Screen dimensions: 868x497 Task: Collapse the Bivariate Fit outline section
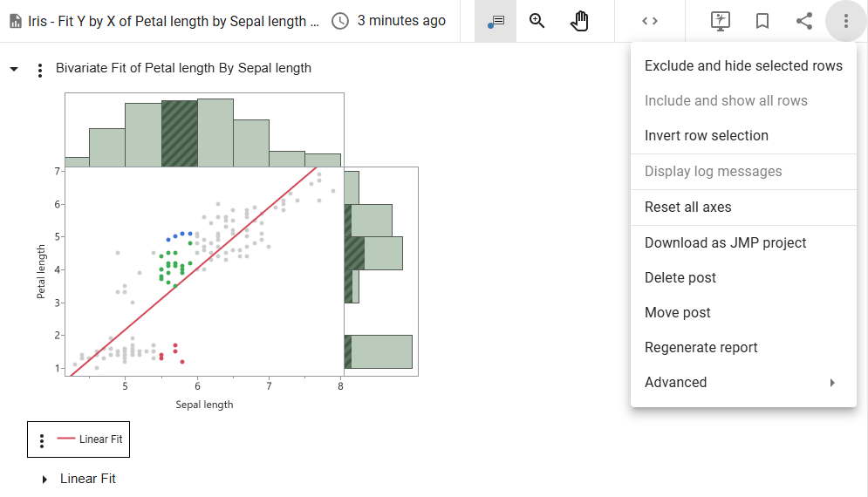14,68
